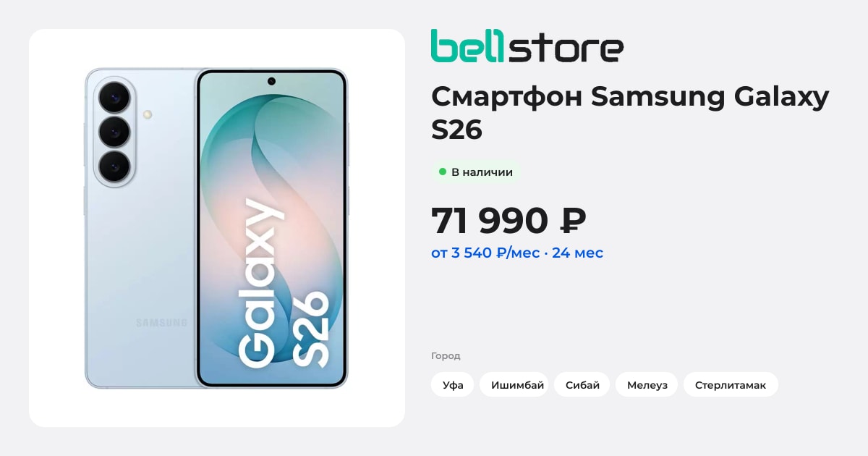Select the Мелеуз city chip
This screenshot has width=868, height=456.
coord(647,384)
